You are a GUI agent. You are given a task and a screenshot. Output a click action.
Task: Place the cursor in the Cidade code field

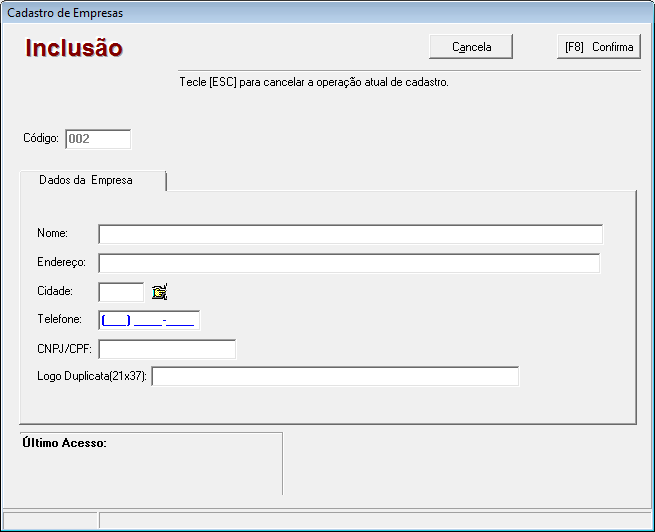pos(121,292)
